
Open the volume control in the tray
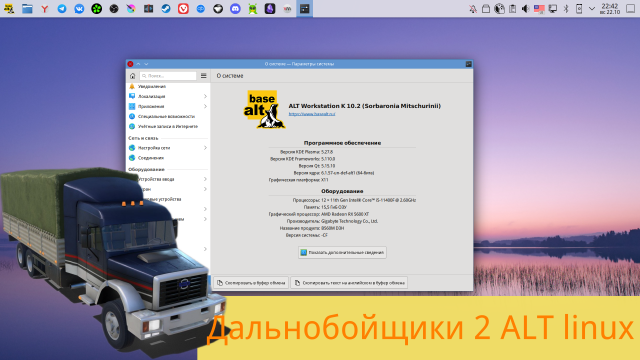[x=526, y=9]
